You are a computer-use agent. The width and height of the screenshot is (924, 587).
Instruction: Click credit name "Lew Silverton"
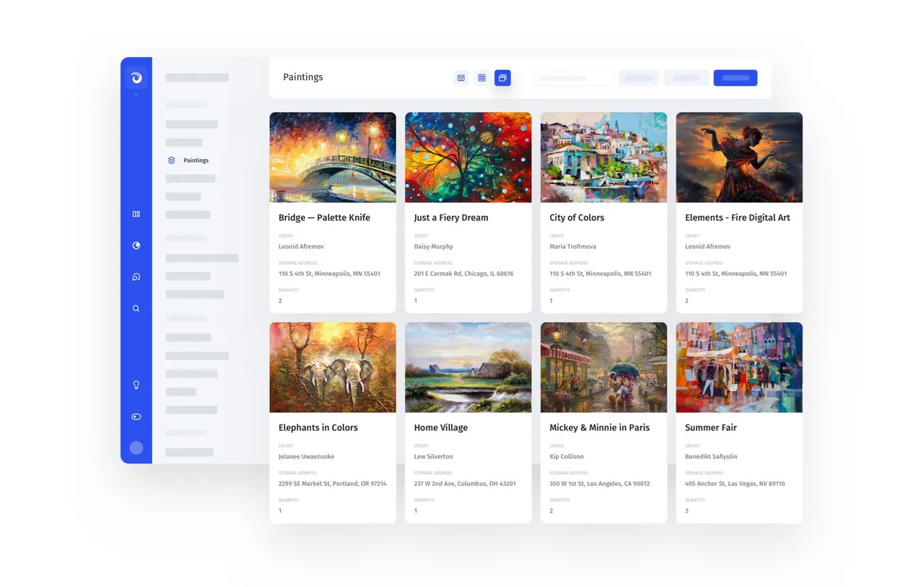click(x=433, y=456)
